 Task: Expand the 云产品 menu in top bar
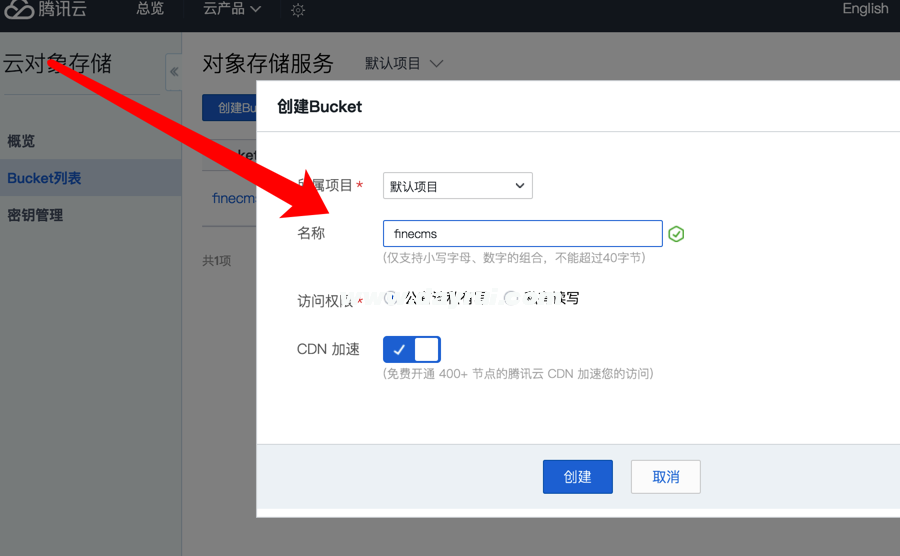[x=232, y=9]
